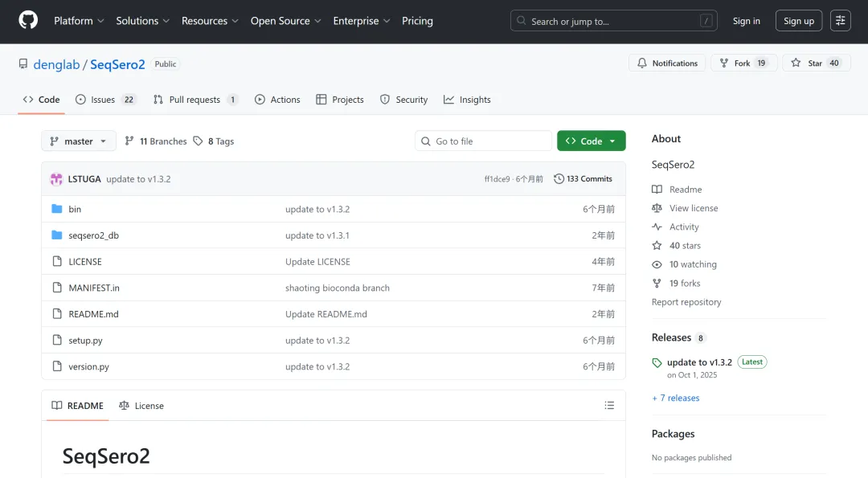Viewport: 868px width, 478px height.
Task: View the 40 stars link
Action: (x=677, y=246)
